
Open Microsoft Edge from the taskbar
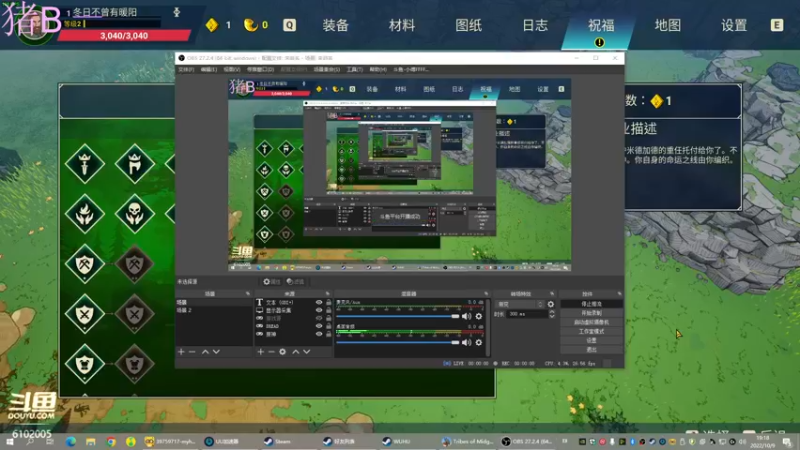(x=70, y=441)
